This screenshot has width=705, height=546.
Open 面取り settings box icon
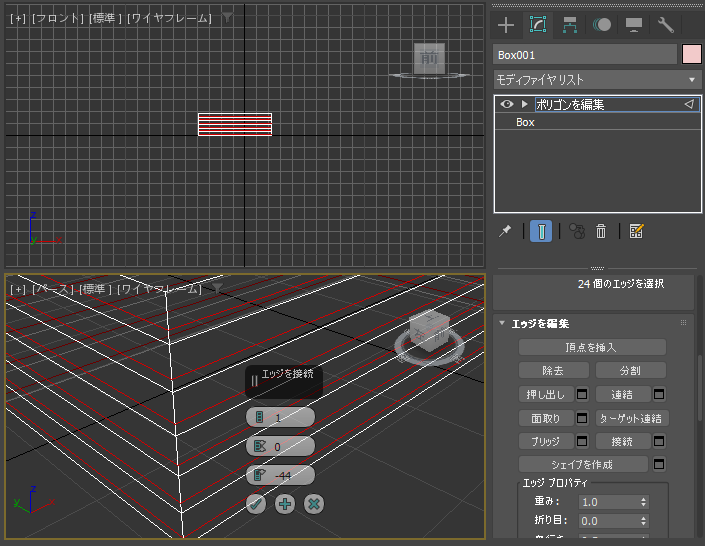(582, 418)
